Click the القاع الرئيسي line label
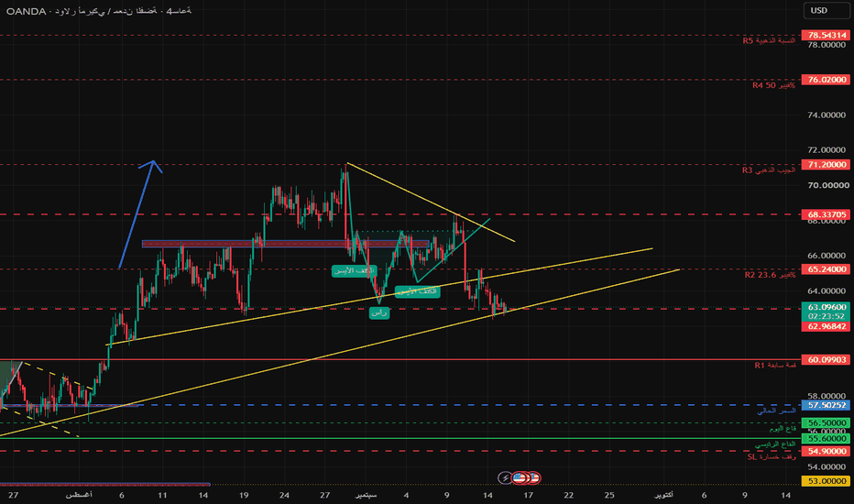This screenshot has height=504, width=854. coord(775,444)
